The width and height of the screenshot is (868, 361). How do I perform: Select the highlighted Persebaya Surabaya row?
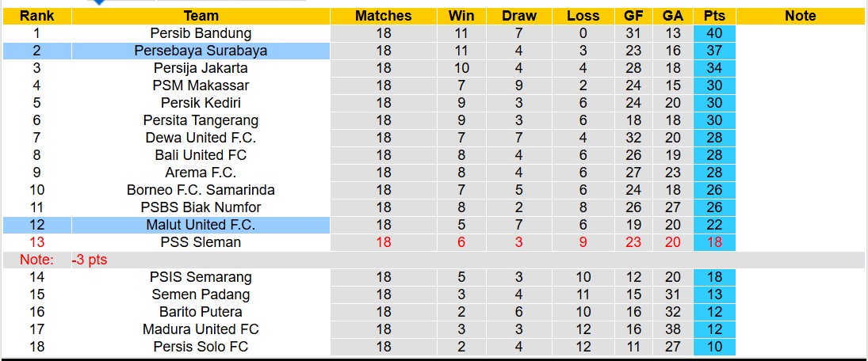tap(201, 51)
